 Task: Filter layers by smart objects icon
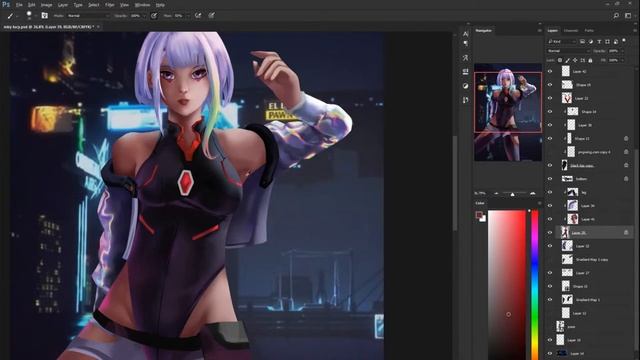click(616, 42)
